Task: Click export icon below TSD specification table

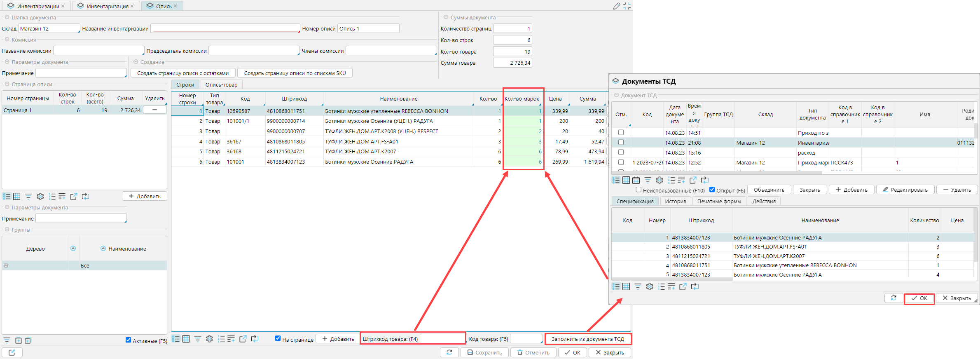Action: (683, 286)
